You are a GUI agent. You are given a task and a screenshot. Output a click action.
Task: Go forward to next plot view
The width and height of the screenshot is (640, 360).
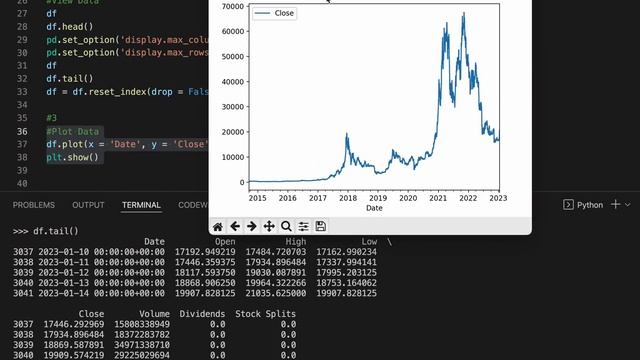(252, 226)
